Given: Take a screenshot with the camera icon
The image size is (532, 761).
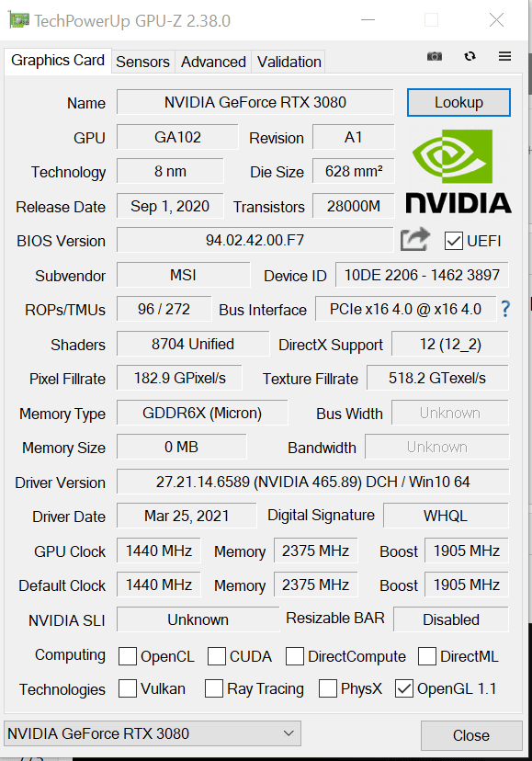Looking at the screenshot, I should click(435, 56).
